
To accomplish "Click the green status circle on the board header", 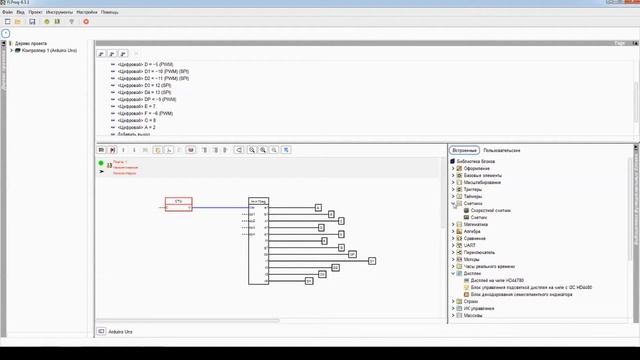I will pyautogui.click(x=101, y=163).
